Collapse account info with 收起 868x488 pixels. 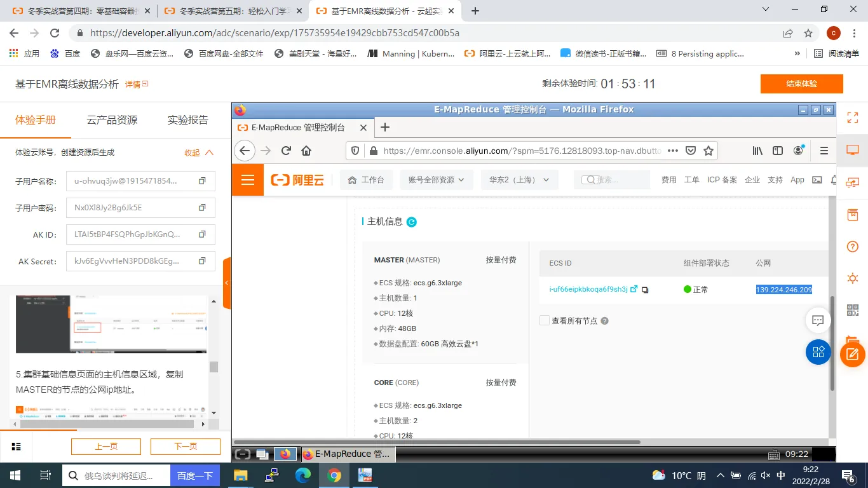199,152
